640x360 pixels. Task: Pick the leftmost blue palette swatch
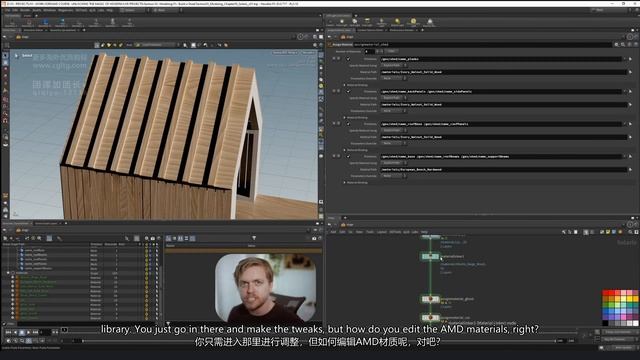(x=605, y=312)
